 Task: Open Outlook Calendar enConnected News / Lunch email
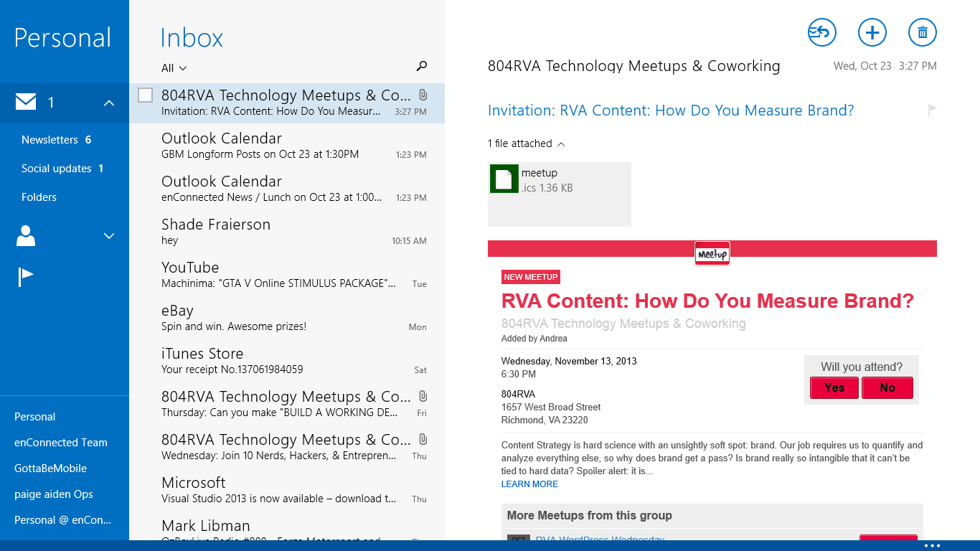click(x=287, y=188)
